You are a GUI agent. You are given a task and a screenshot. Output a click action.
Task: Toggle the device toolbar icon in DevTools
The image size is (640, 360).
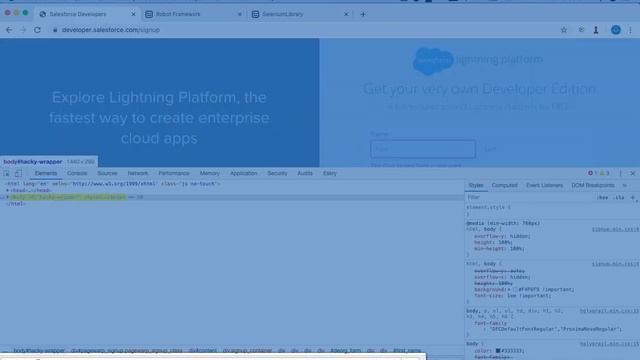pos(18,173)
